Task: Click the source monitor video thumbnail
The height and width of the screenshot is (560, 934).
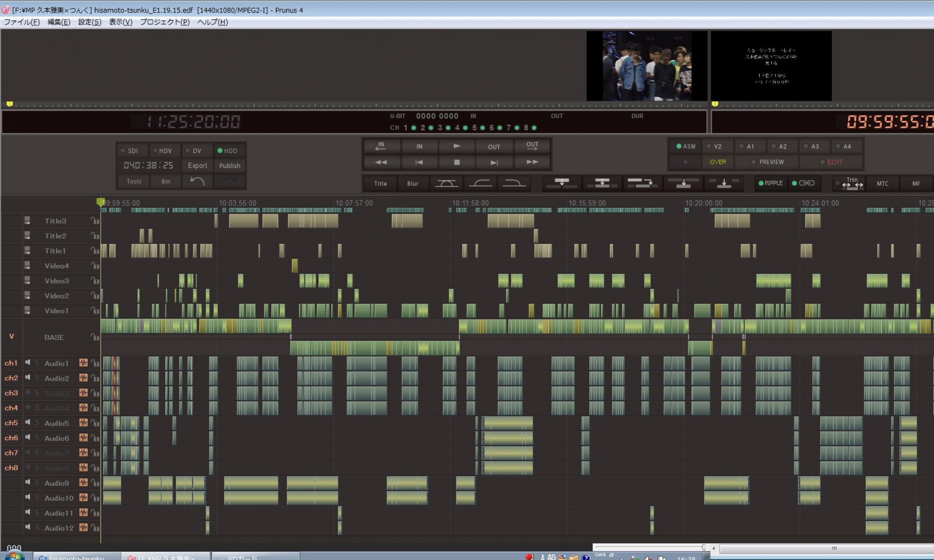Action: click(x=647, y=66)
